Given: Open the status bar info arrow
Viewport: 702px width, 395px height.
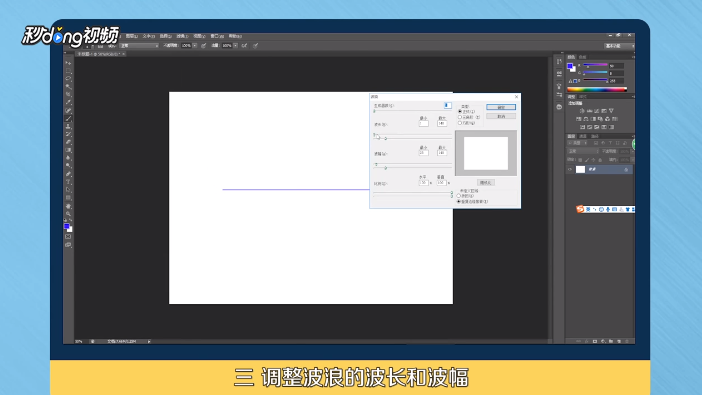Looking at the screenshot, I should pos(149,342).
